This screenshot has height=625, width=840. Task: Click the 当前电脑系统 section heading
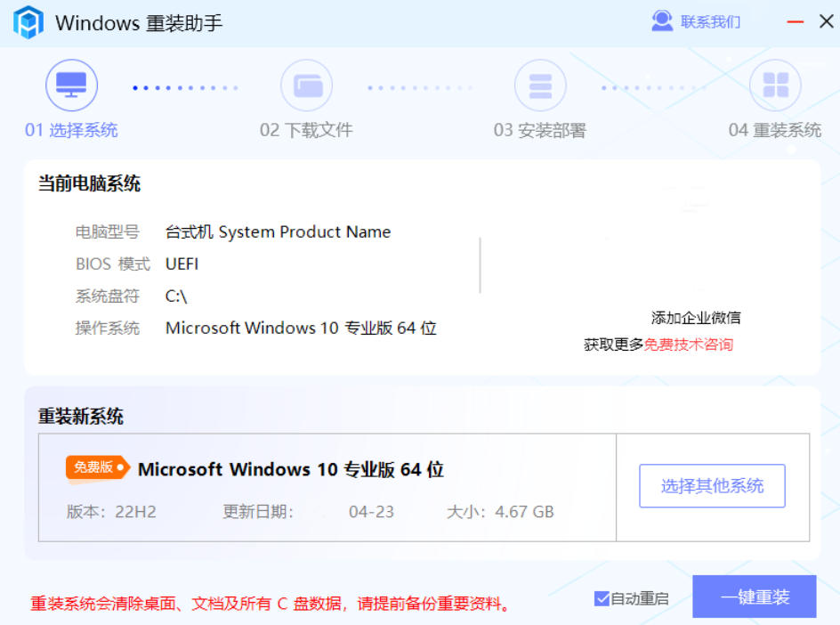pos(89,183)
